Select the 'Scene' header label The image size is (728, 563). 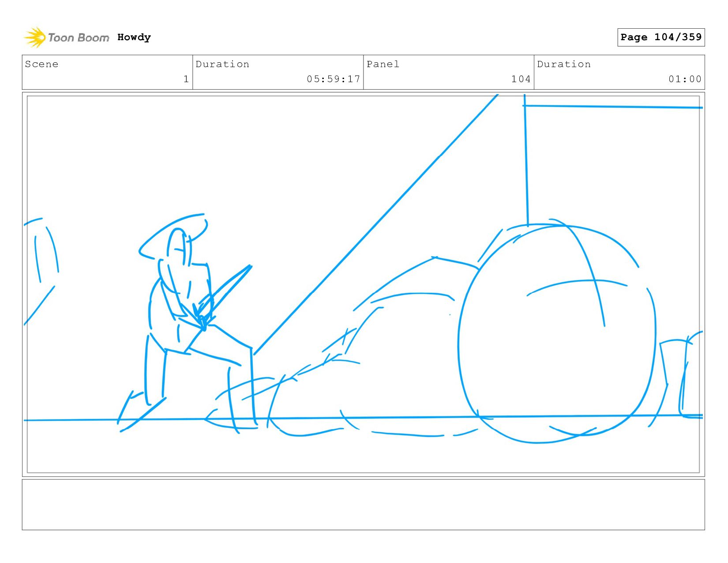tap(41, 64)
